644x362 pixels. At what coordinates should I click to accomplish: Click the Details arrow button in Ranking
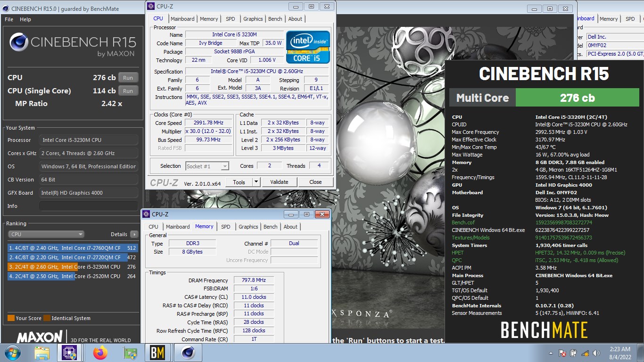coord(134,234)
